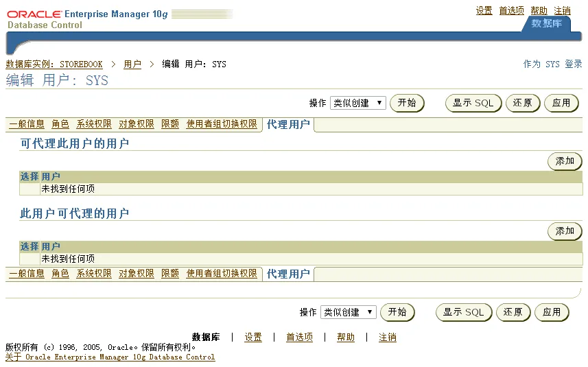
Task: Click the 作为 SYS 登录 text
Action: [552, 64]
